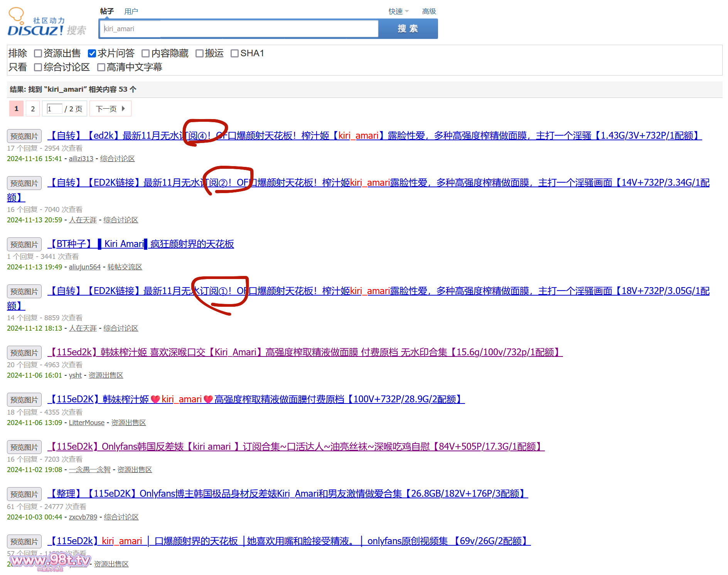Click the 下一页 next page button
728x575 pixels.
[x=110, y=109]
